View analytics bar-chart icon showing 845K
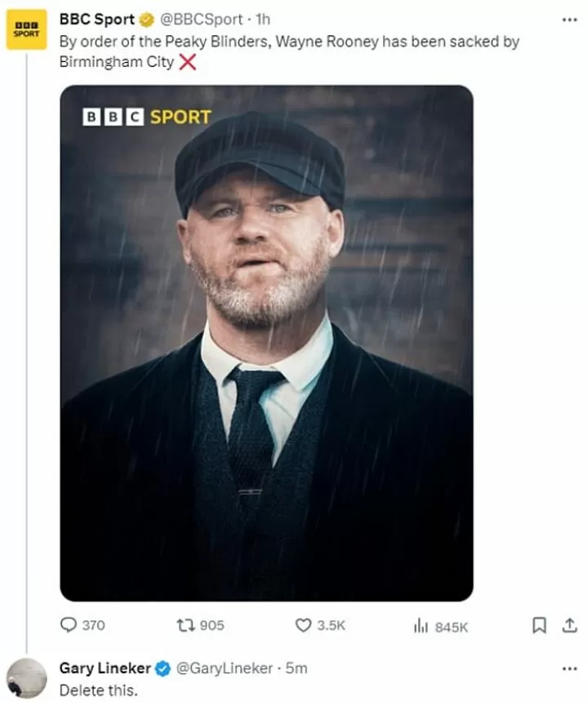 pos(421,625)
